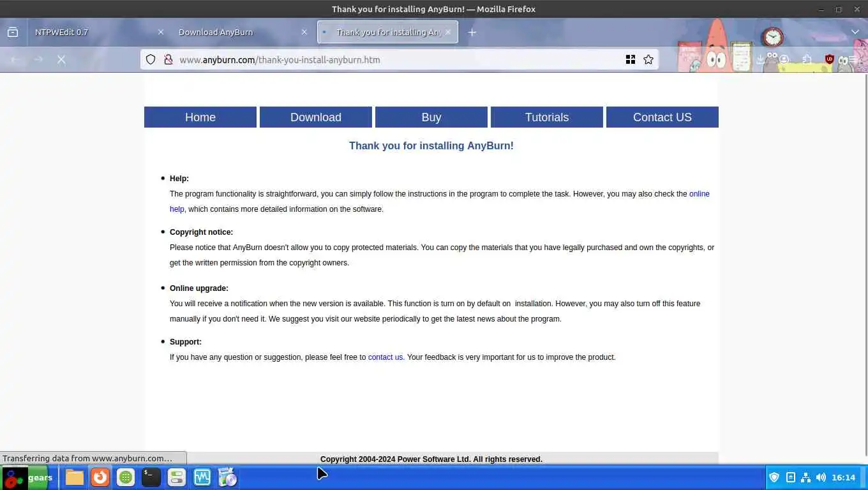Image resolution: width=868 pixels, height=490 pixels.
Task: Click the QR-style grid icon in address bar
Action: pos(631,59)
